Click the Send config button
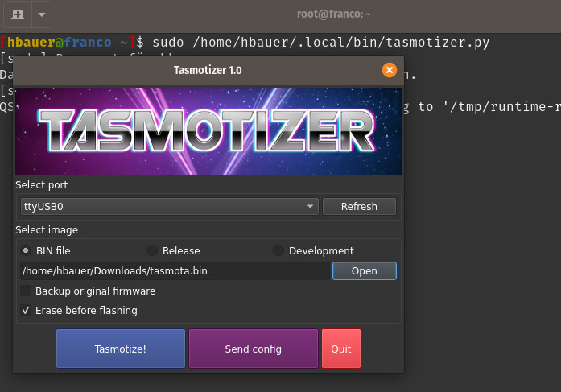The height and width of the screenshot is (392, 561). point(254,349)
